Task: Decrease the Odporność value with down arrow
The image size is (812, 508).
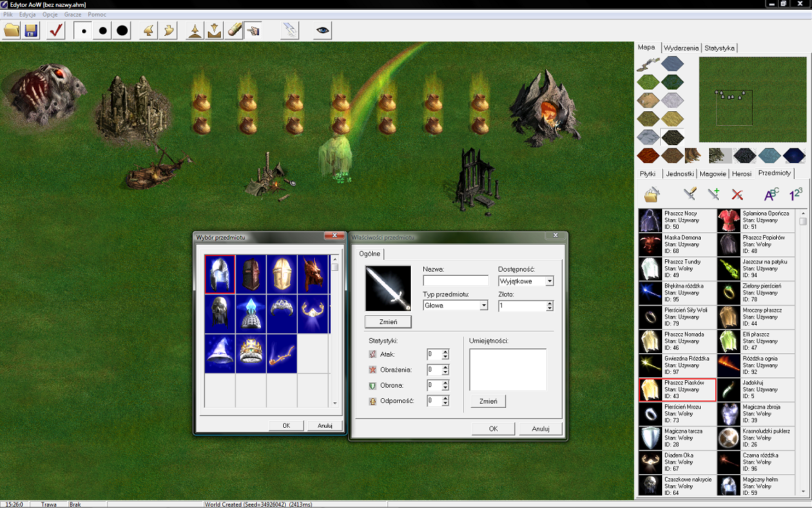Action: click(445, 404)
